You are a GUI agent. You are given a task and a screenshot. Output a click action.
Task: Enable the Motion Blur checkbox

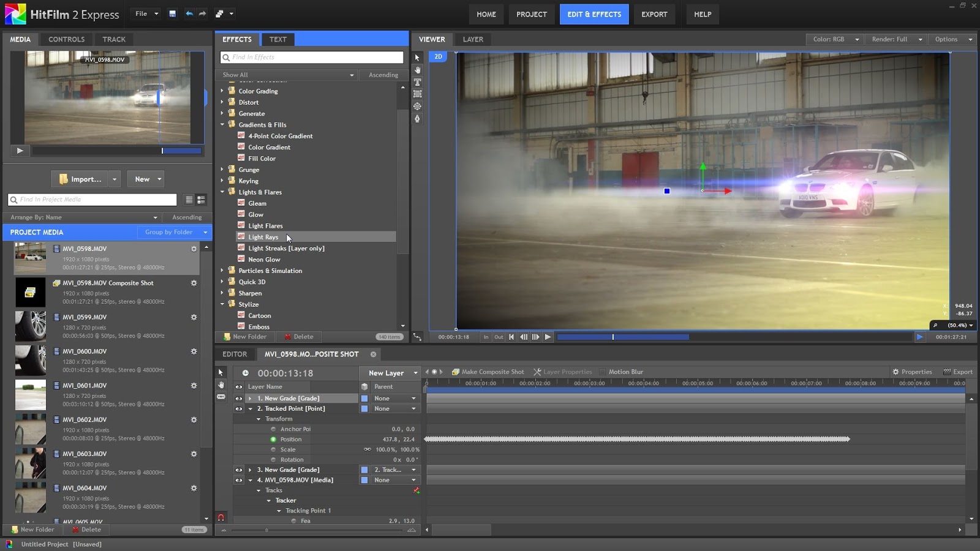pos(602,372)
